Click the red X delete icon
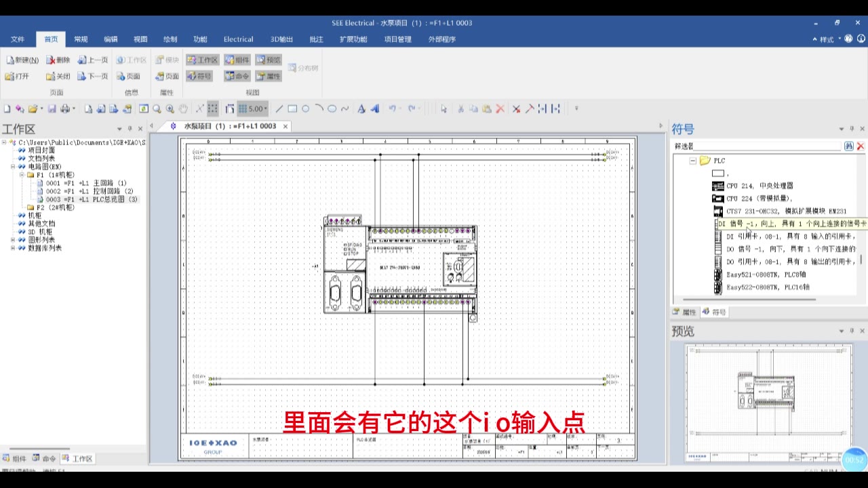 (500, 108)
